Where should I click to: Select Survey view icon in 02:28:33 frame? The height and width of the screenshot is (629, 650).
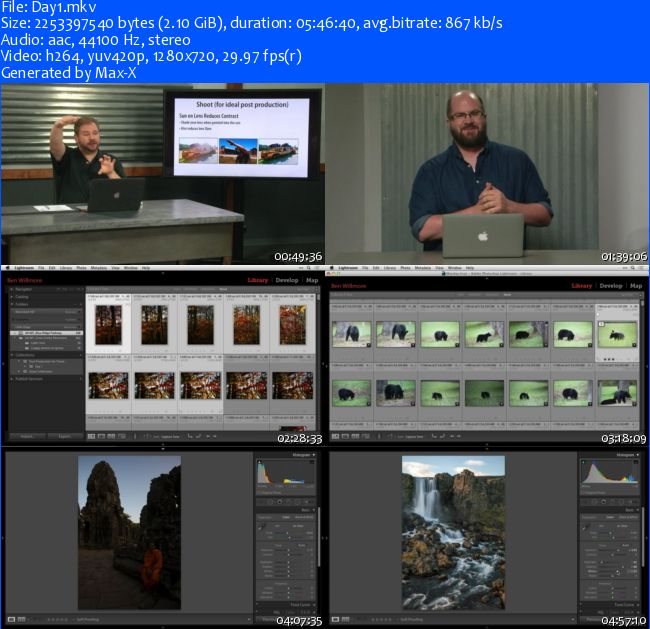point(121,436)
